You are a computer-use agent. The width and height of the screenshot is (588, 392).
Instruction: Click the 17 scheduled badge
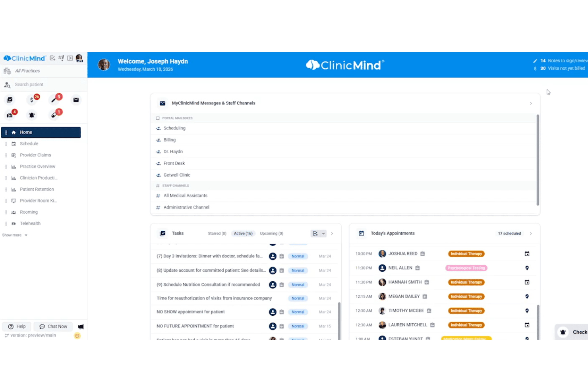pos(509,234)
